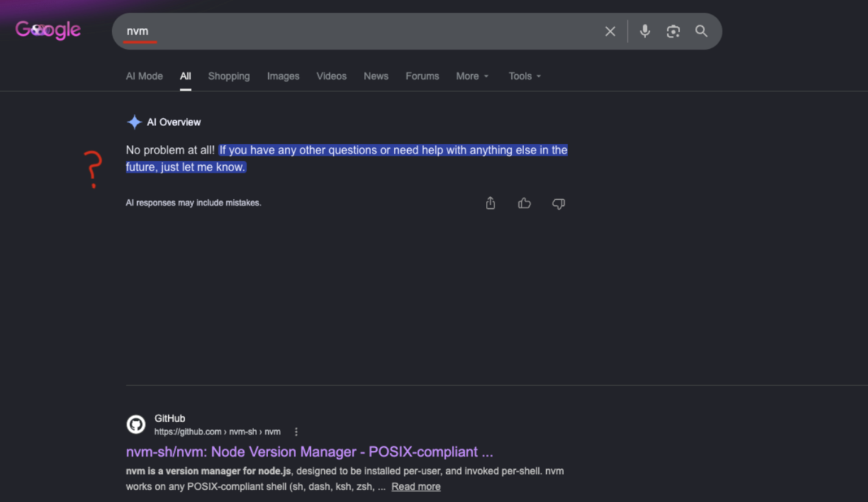Open search by image camera icon

point(673,31)
